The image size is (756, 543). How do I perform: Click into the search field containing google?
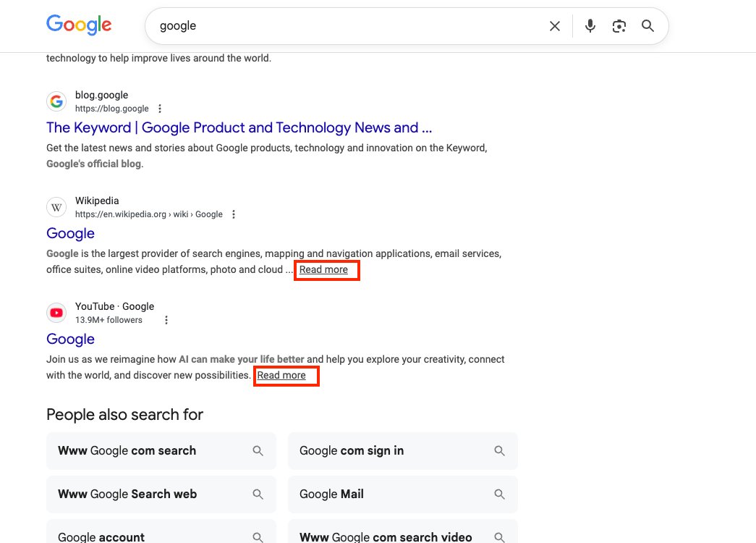pyautogui.click(x=347, y=26)
